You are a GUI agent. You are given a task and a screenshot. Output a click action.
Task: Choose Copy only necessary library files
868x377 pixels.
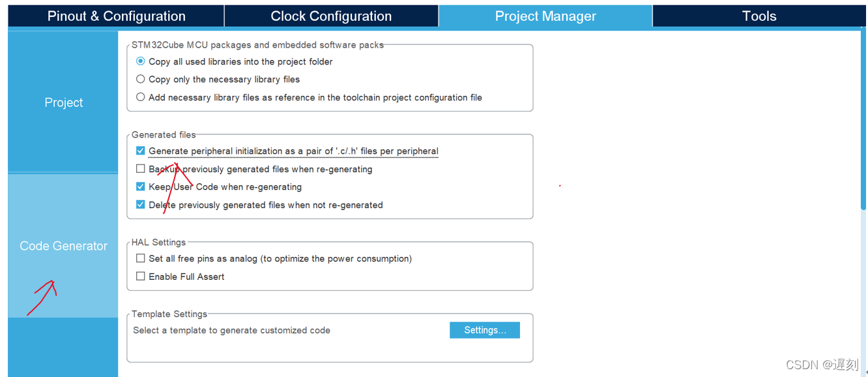coord(140,79)
